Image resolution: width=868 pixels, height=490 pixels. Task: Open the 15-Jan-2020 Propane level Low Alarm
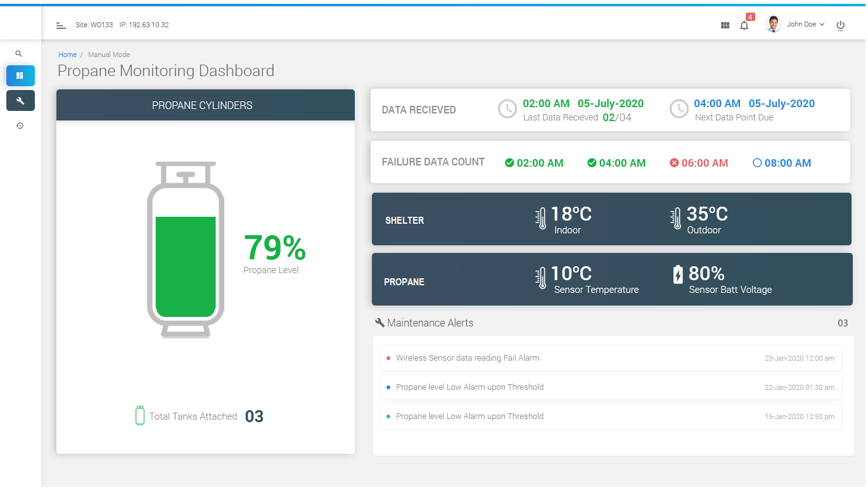469,416
